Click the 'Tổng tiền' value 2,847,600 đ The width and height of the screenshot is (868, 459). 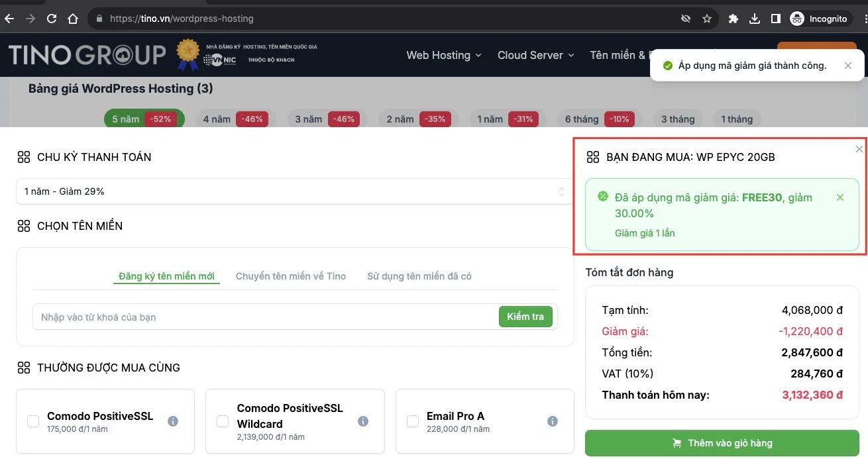[812, 352]
